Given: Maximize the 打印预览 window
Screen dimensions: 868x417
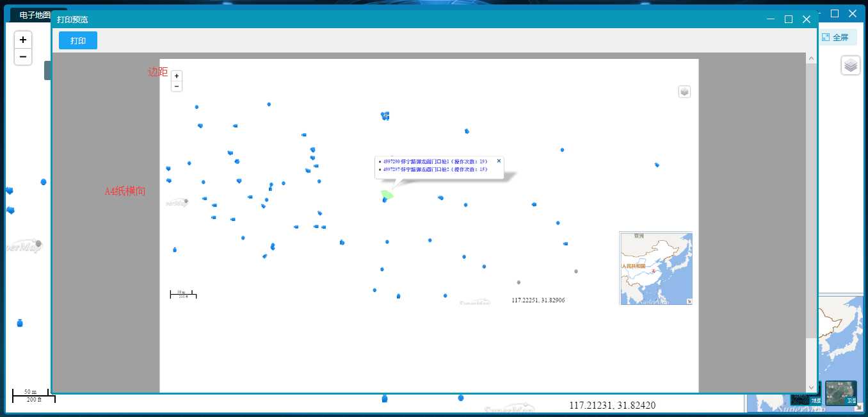Looking at the screenshot, I should tap(789, 19).
